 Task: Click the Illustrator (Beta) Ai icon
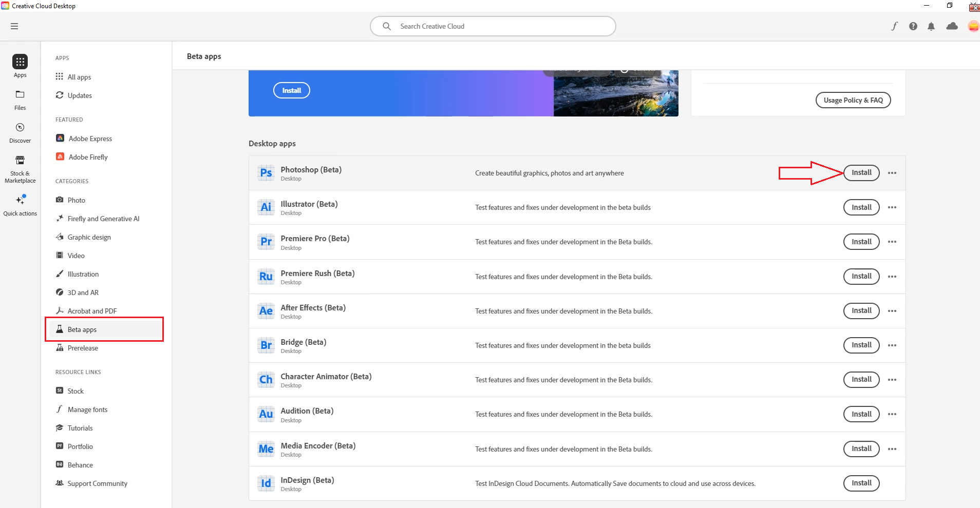266,207
